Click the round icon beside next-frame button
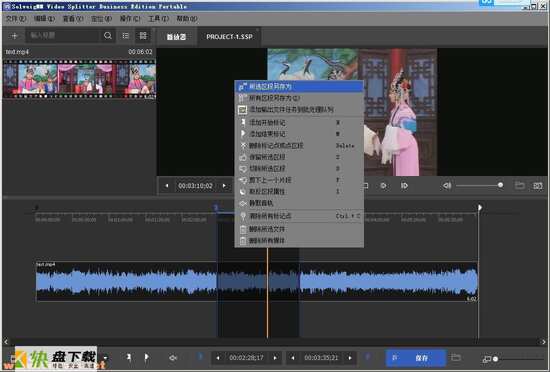 (x=383, y=185)
